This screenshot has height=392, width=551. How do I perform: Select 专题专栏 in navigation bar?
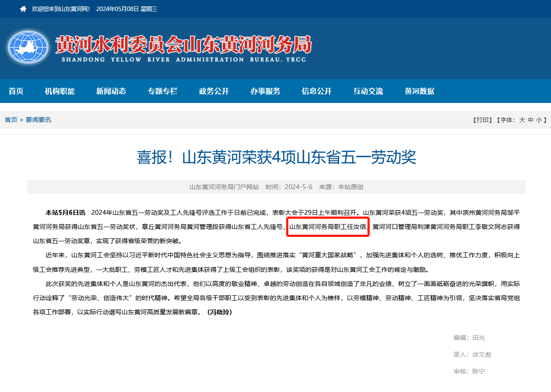pyautogui.click(x=163, y=91)
